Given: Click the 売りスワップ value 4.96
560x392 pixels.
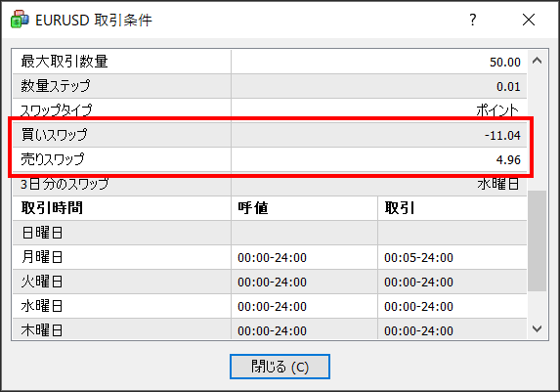Looking at the screenshot, I should point(508,159).
